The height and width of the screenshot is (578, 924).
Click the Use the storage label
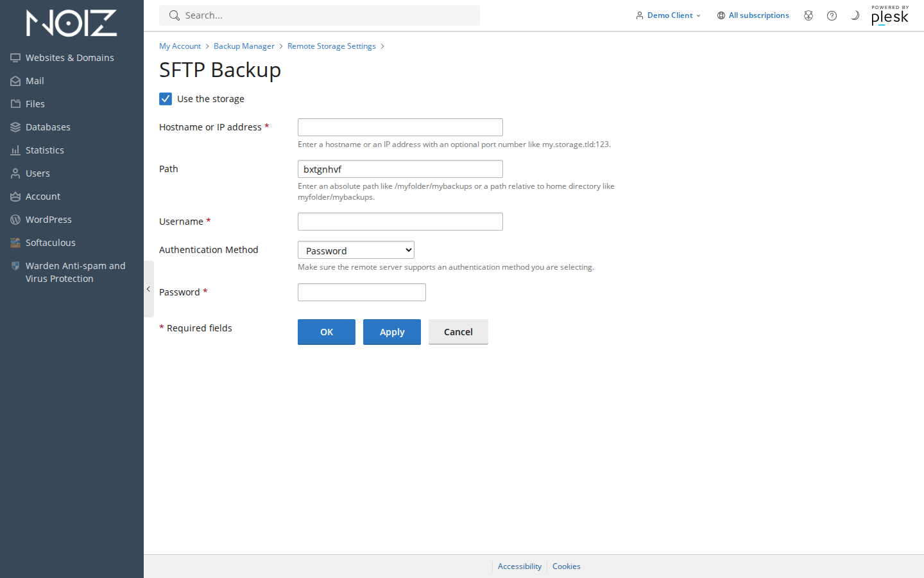coord(210,99)
